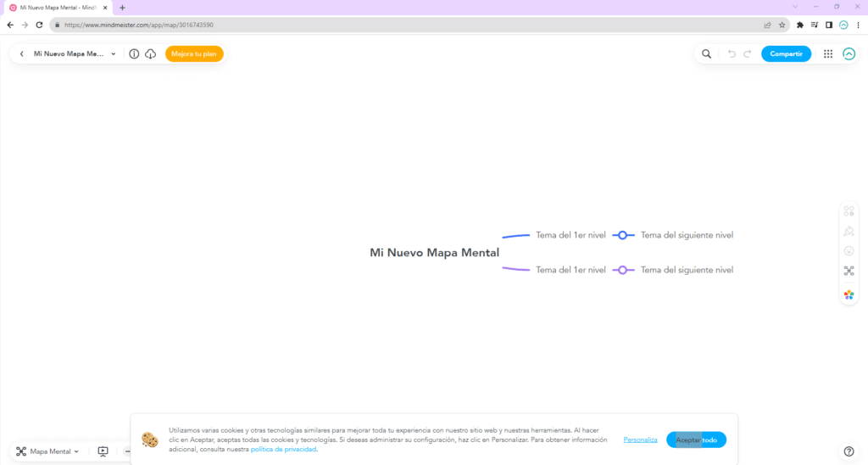
Task: Toggle Chrome side panel
Action: coord(829,25)
